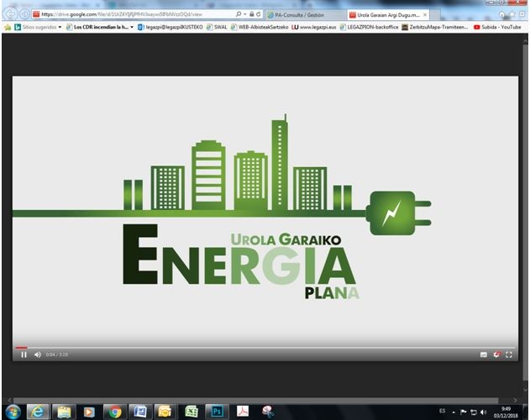Close the Urola Garaian Argi Dugu tab
The height and width of the screenshot is (420, 530).
[x=425, y=15]
